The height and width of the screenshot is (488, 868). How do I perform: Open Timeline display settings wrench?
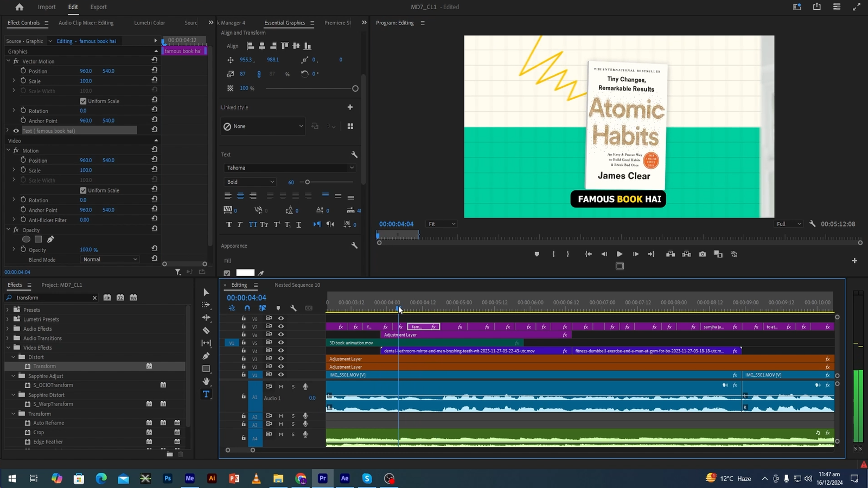(x=293, y=308)
